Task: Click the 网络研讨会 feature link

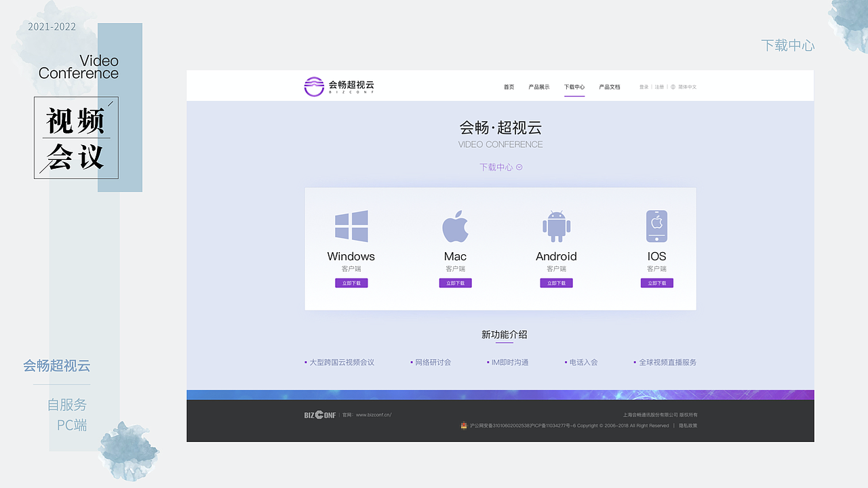Action: pyautogui.click(x=433, y=363)
